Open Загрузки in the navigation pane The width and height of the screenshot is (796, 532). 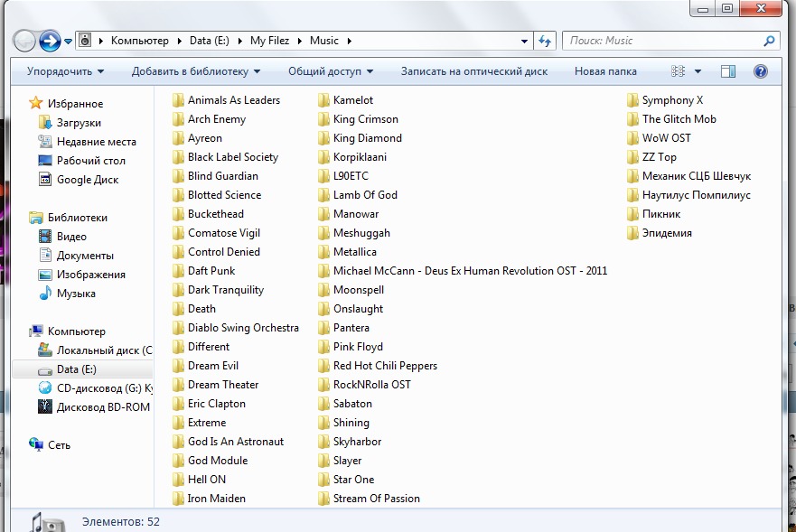pos(79,123)
